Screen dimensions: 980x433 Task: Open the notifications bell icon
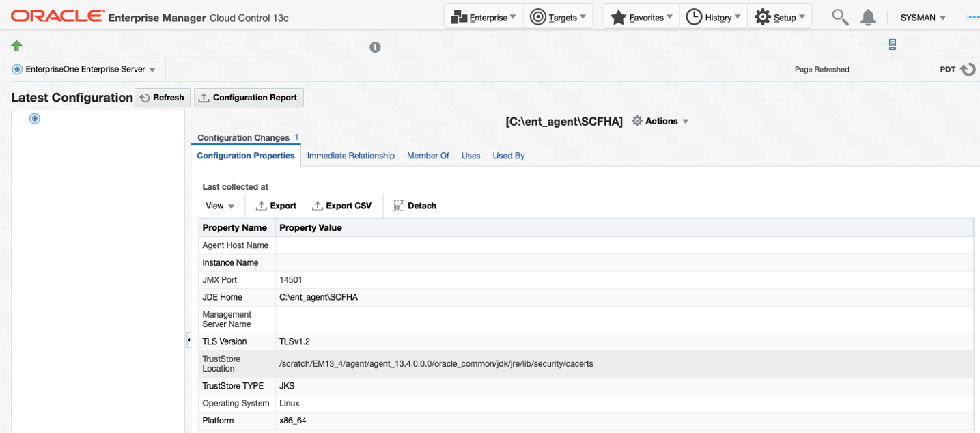pos(868,18)
